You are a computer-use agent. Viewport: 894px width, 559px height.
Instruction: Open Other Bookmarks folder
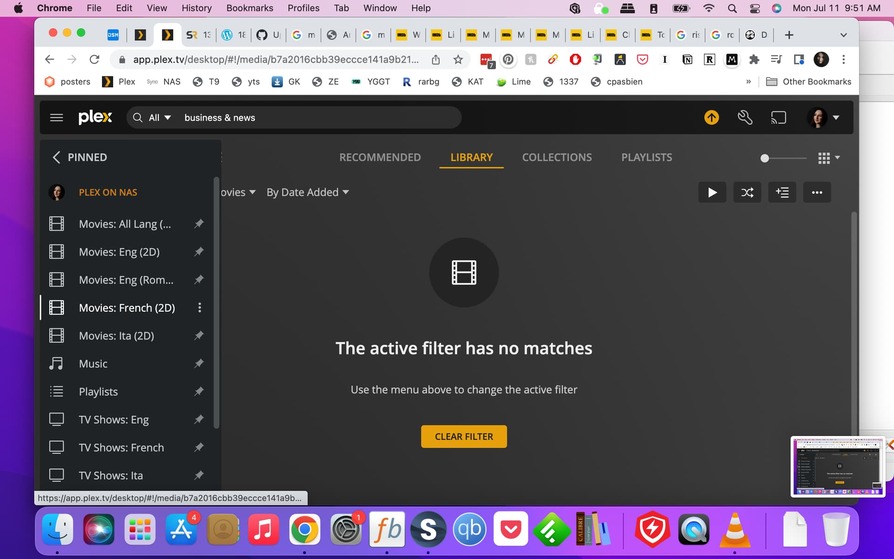point(808,82)
